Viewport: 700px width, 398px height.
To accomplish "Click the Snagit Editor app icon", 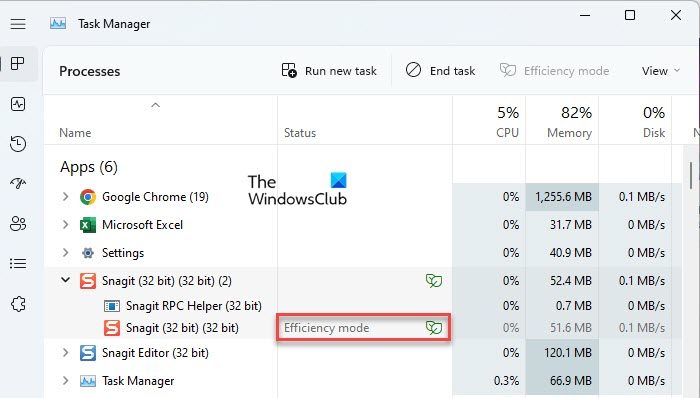I will coord(88,353).
